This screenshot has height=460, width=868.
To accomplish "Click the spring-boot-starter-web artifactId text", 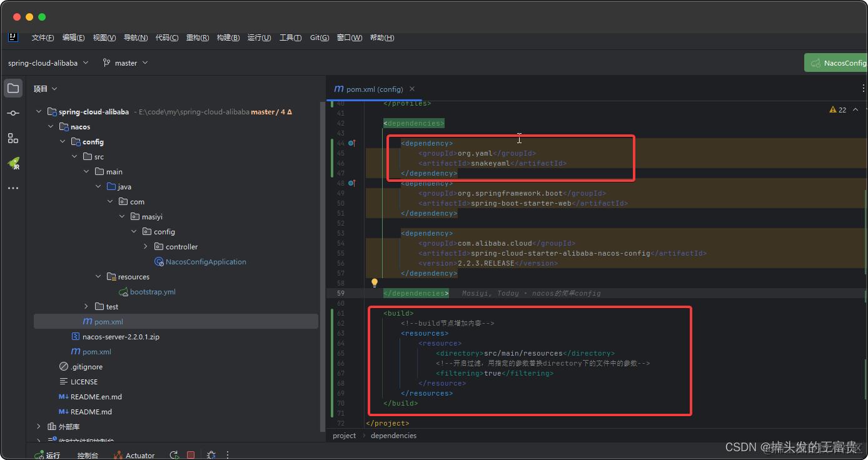I will pos(521,203).
